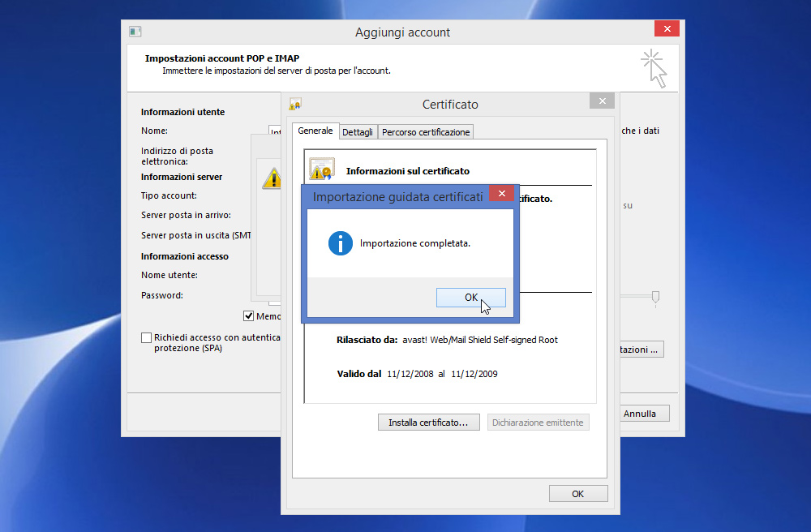Click the Impostazioni account POP e IMAP heading

[222, 58]
